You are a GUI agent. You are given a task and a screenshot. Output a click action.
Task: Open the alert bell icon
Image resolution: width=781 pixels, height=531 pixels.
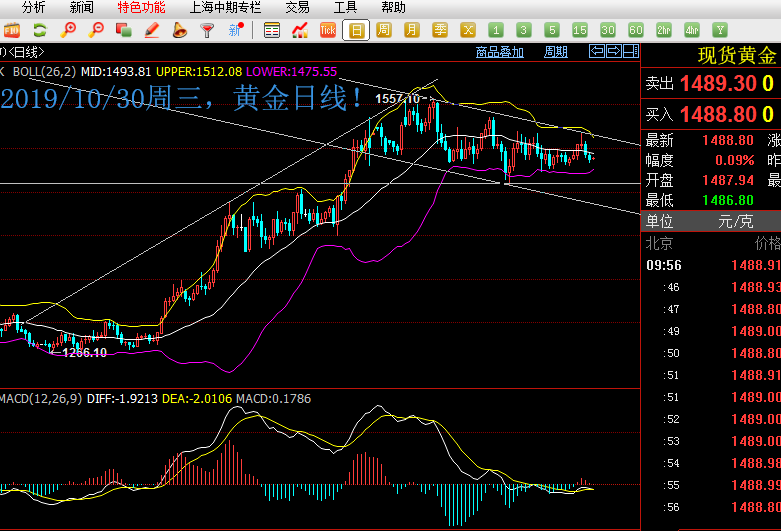click(x=180, y=30)
